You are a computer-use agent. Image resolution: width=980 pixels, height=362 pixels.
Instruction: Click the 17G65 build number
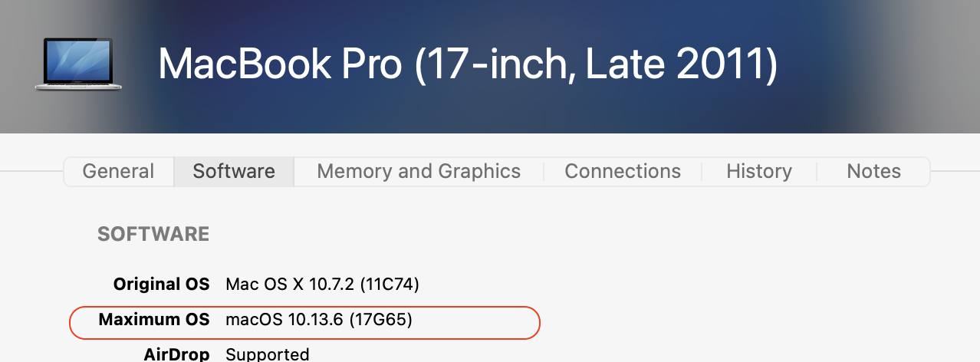click(x=381, y=320)
